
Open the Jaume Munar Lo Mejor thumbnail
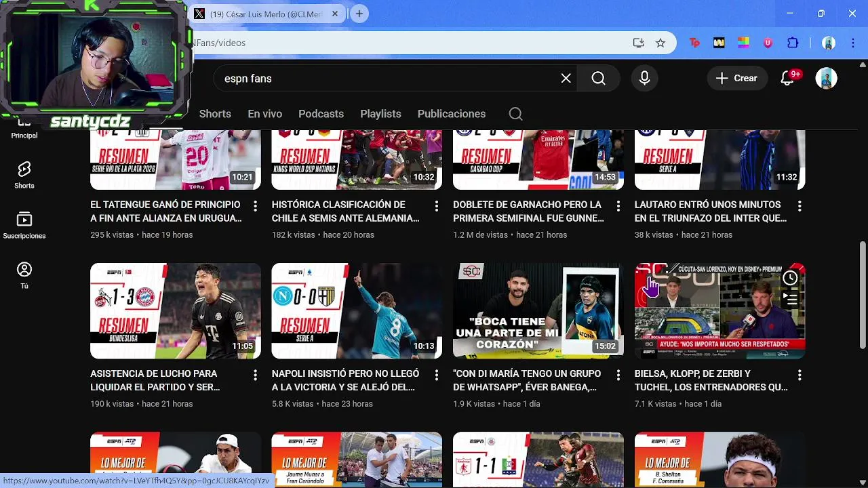357,460
